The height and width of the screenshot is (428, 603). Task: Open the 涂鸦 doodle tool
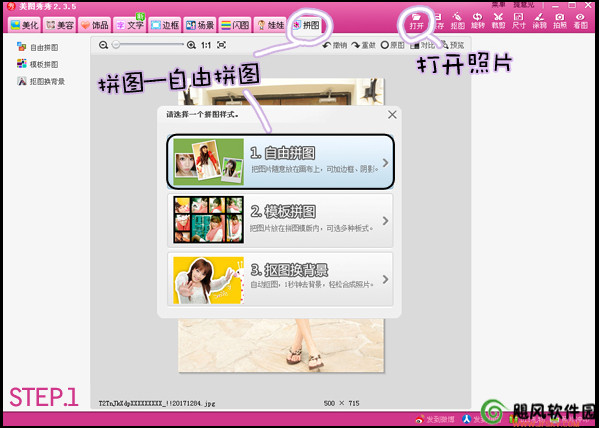point(540,21)
